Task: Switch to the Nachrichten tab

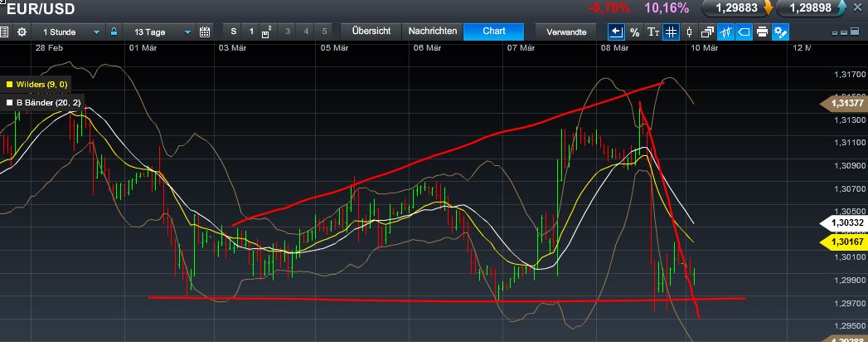Action: (432, 31)
